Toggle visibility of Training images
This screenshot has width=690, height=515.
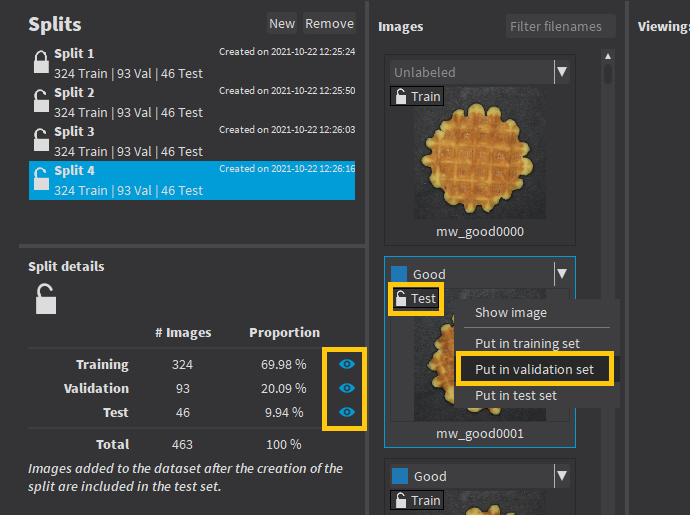pos(347,364)
